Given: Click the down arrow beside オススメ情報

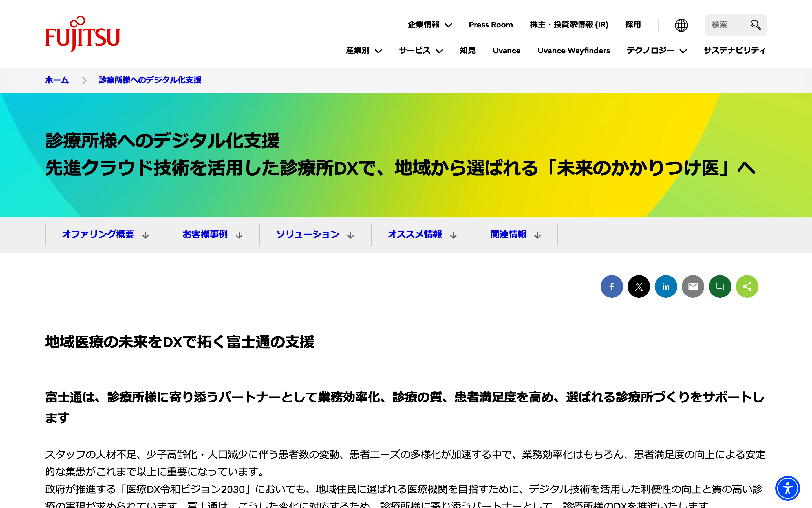Looking at the screenshot, I should click(x=453, y=235).
